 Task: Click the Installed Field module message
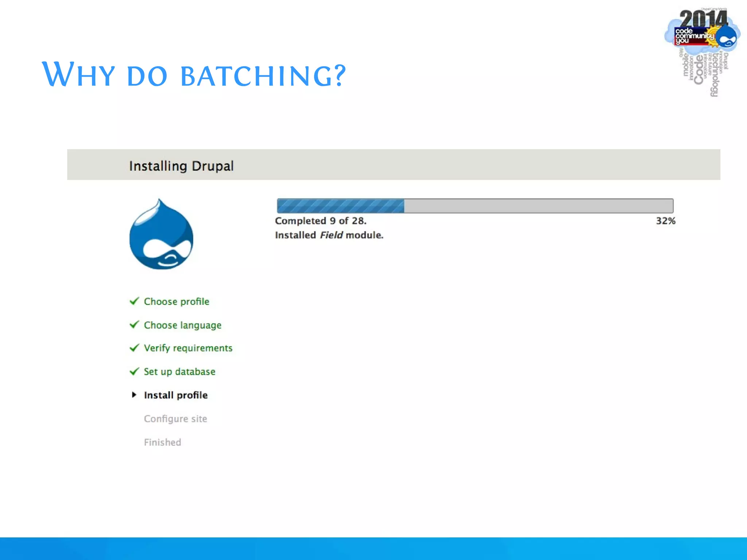[329, 235]
